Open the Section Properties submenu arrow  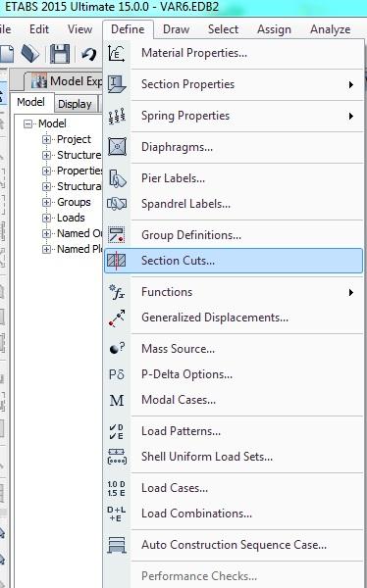pos(351,84)
